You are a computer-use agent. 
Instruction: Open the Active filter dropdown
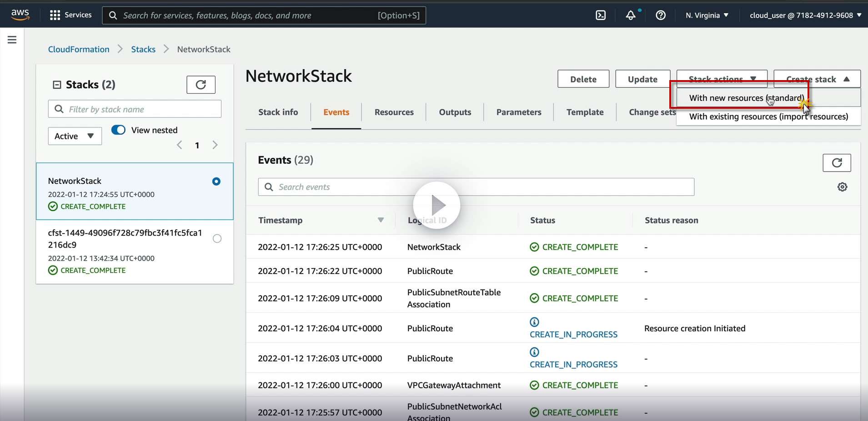point(75,136)
